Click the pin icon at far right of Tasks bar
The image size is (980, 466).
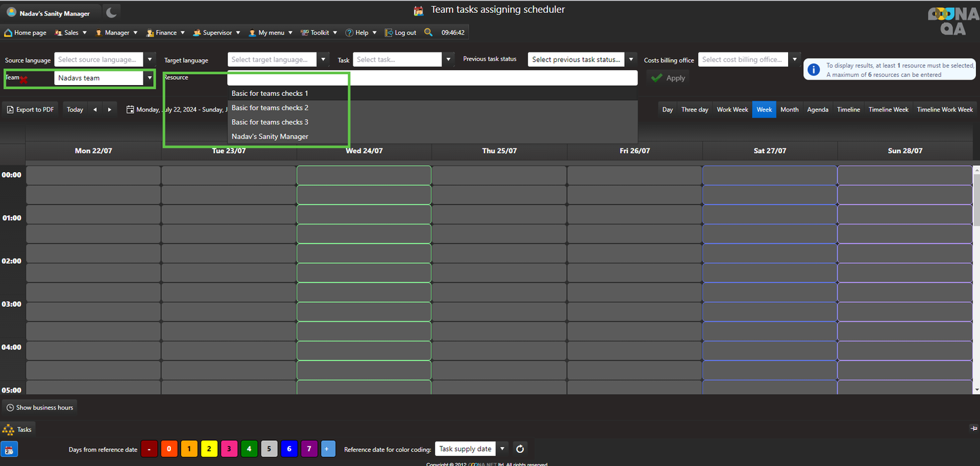tap(973, 428)
